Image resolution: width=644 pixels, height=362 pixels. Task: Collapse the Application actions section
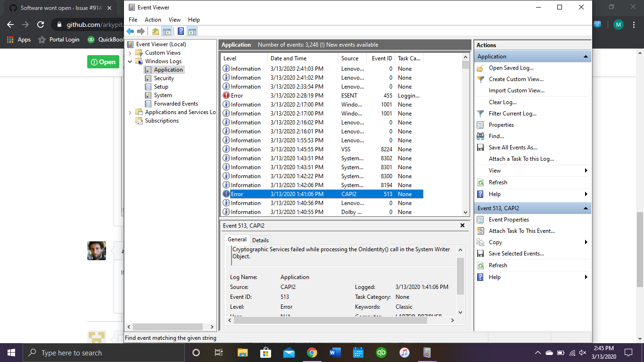(586, 57)
